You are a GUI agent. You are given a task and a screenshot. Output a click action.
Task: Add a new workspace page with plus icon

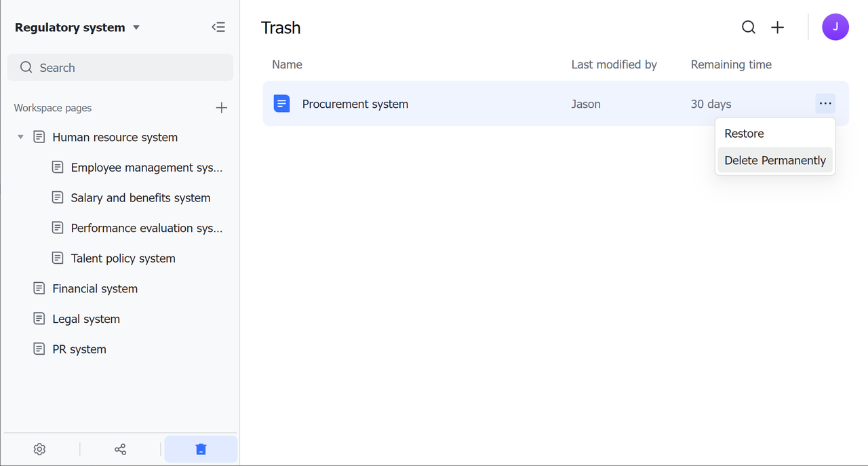[x=221, y=108]
